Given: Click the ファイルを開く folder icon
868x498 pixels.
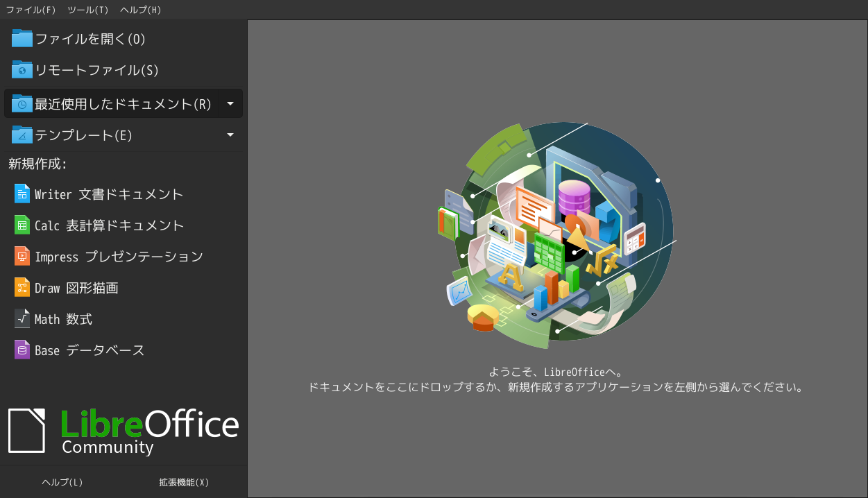Looking at the screenshot, I should pos(22,38).
